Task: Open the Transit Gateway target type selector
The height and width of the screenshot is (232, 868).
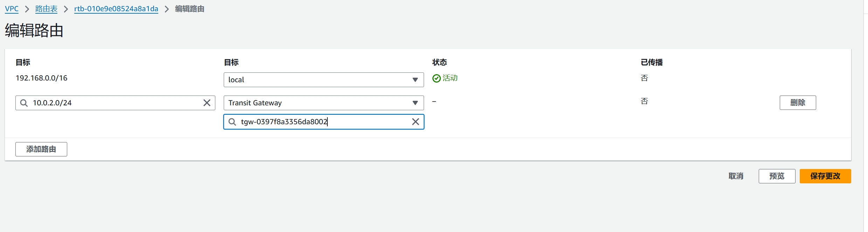Action: click(324, 103)
